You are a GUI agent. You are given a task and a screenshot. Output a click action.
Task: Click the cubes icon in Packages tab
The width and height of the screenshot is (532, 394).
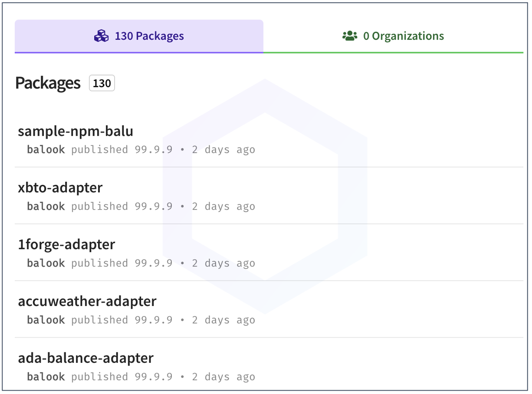click(101, 36)
